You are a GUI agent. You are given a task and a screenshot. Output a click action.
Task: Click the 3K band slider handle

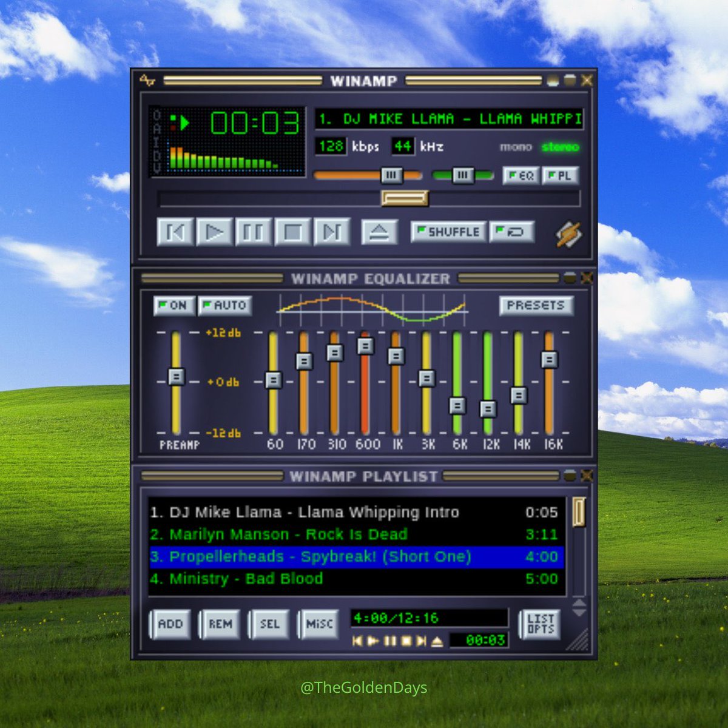427,379
